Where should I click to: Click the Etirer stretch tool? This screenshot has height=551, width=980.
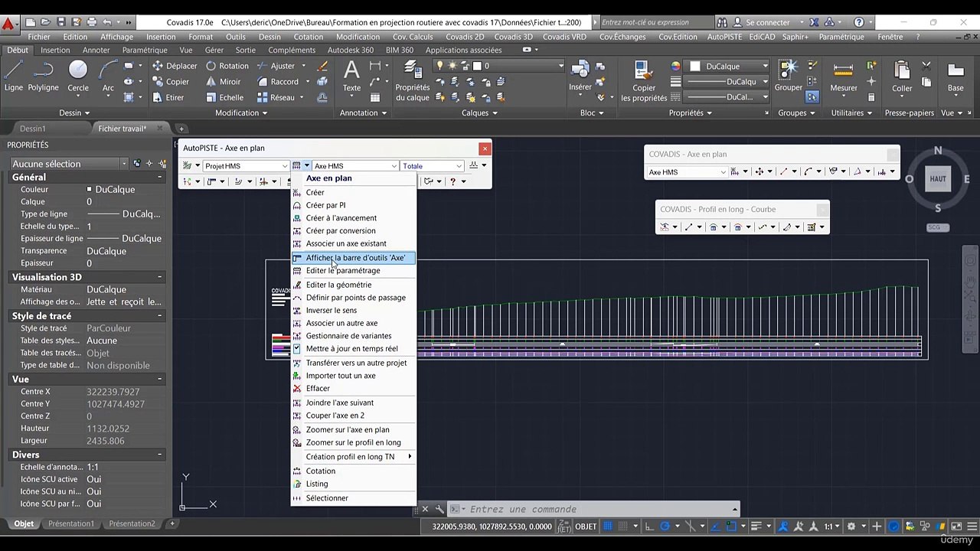point(168,98)
